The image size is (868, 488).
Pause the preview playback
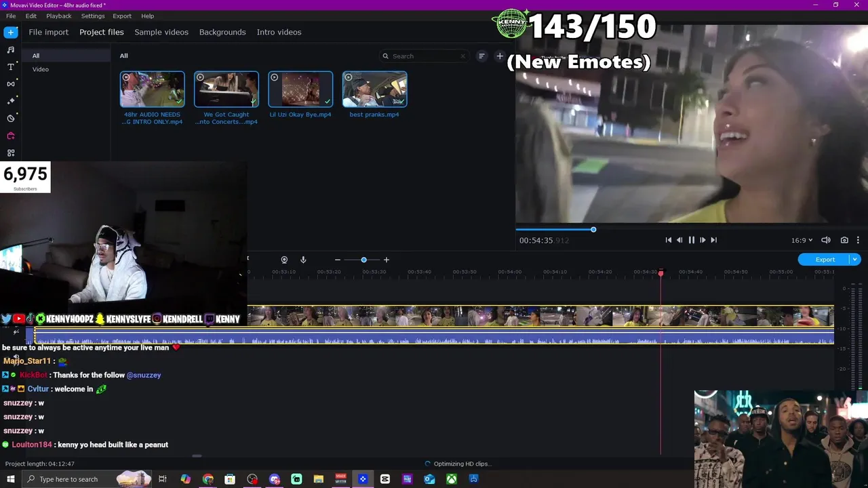pyautogui.click(x=691, y=240)
